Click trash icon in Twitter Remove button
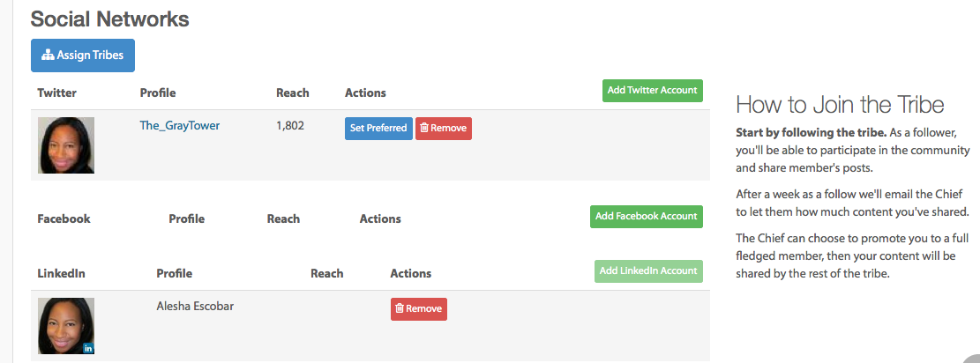980x363 pixels. pyautogui.click(x=424, y=128)
